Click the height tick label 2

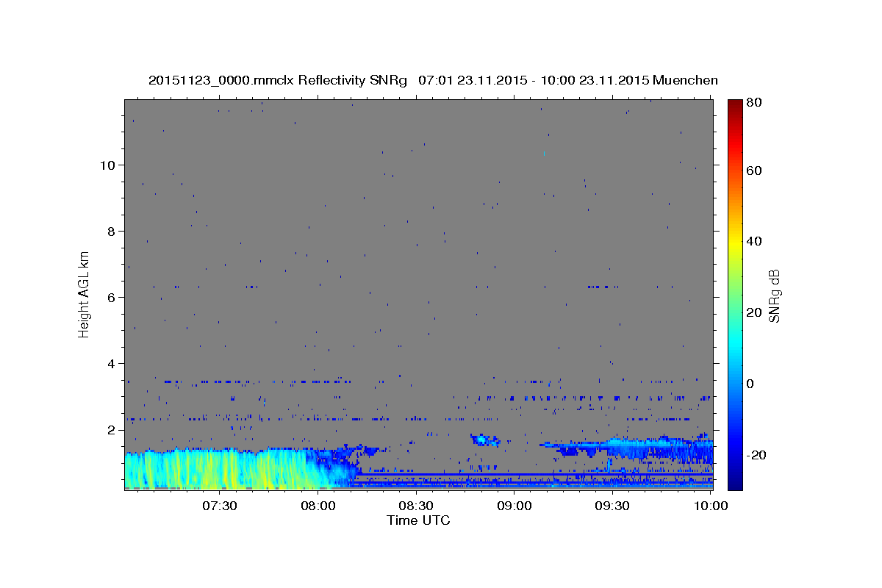click(113, 430)
